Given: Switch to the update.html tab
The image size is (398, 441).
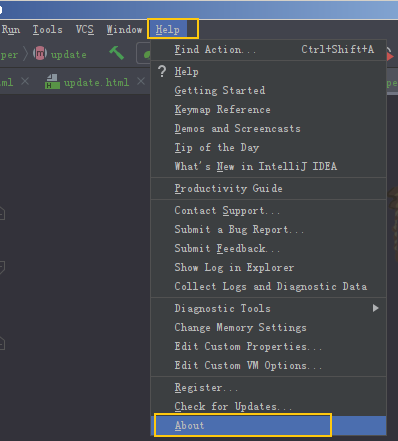Looking at the screenshot, I should click(x=96, y=82).
